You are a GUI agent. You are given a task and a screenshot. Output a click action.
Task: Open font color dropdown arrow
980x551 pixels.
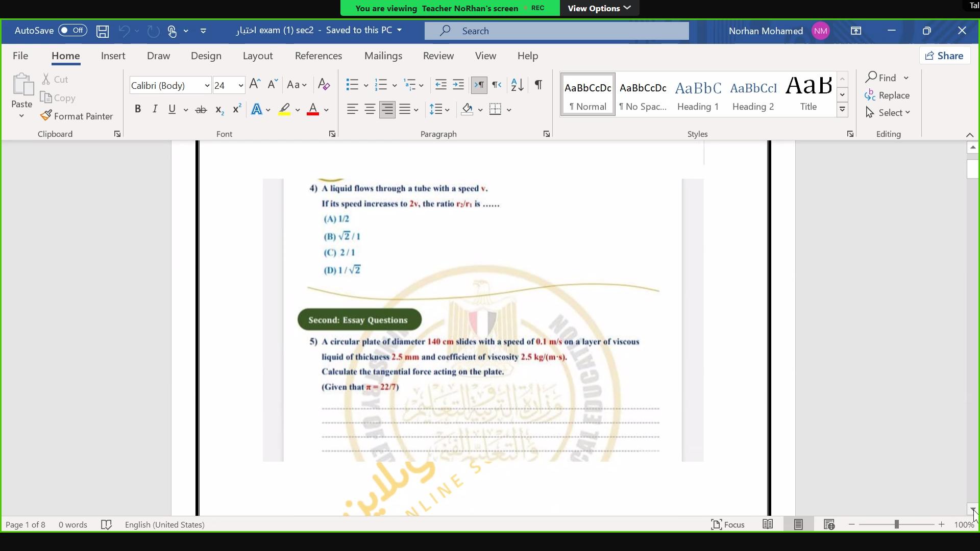point(327,110)
